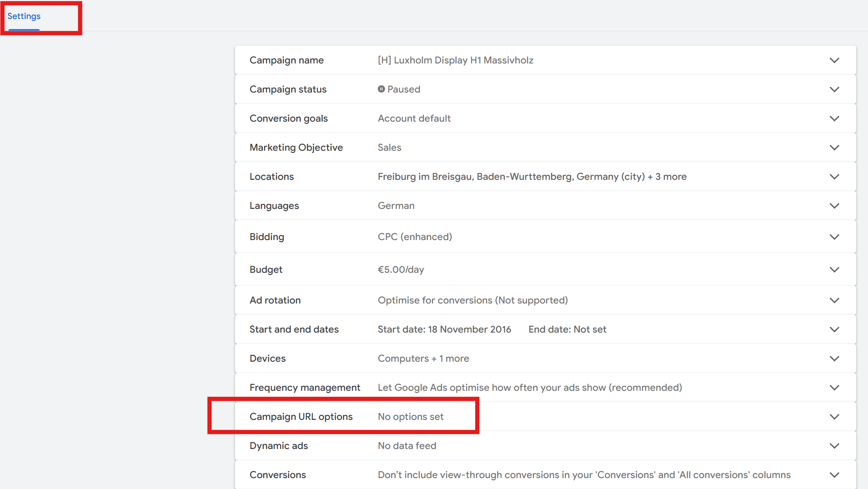The width and height of the screenshot is (868, 489).
Task: Expand Campaign URL options
Action: (x=834, y=416)
